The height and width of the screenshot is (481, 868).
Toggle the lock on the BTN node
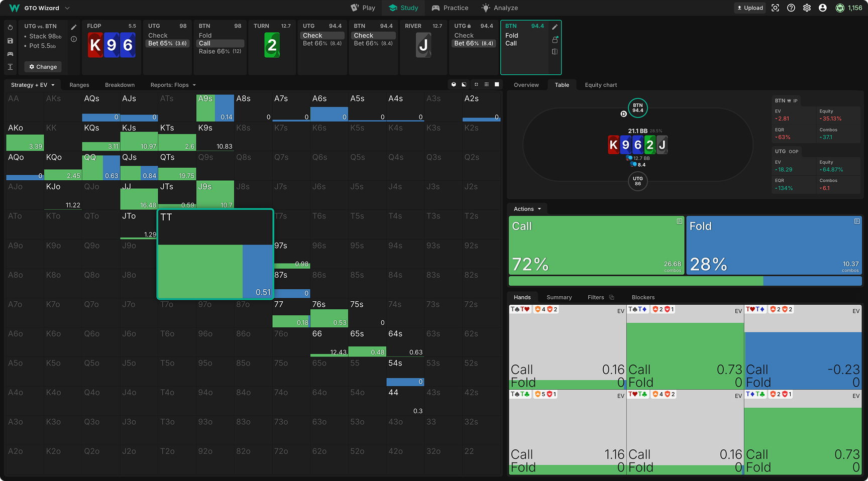point(555,39)
